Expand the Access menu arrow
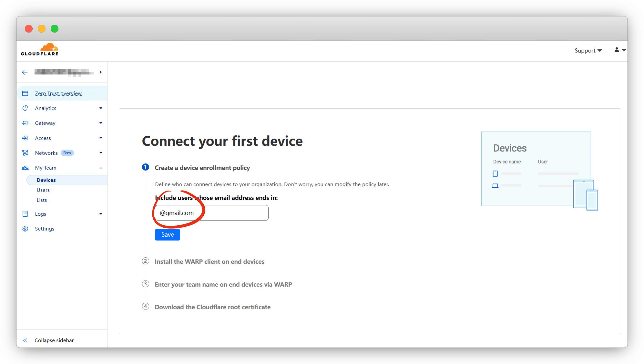Image resolution: width=644 pixels, height=364 pixels. click(x=101, y=138)
